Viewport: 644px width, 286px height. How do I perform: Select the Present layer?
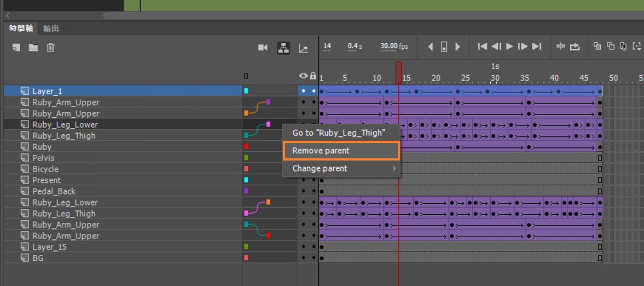tap(123, 180)
